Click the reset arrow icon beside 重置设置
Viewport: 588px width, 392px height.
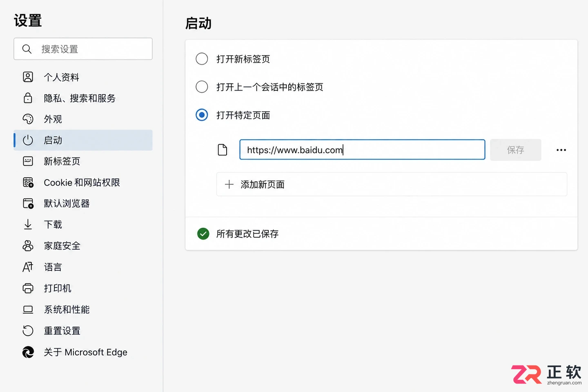[x=28, y=331]
